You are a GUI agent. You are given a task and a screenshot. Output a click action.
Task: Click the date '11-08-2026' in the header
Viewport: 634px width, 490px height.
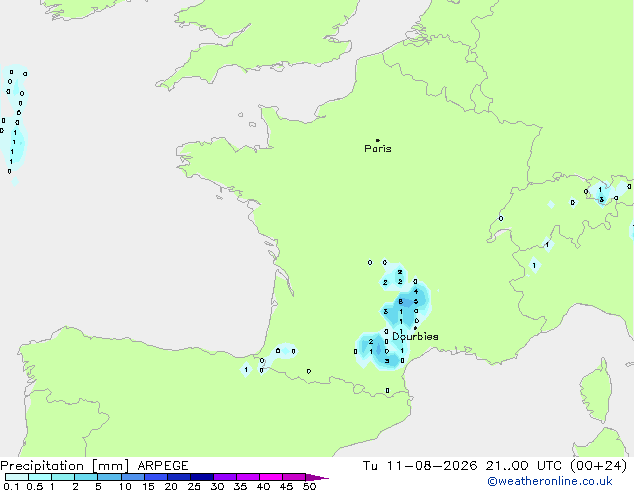point(432,466)
